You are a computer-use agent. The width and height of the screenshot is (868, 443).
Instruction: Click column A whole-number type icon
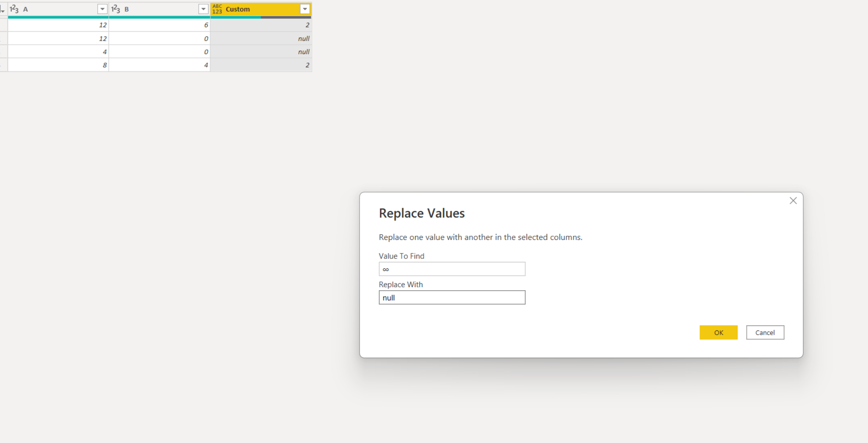point(14,9)
